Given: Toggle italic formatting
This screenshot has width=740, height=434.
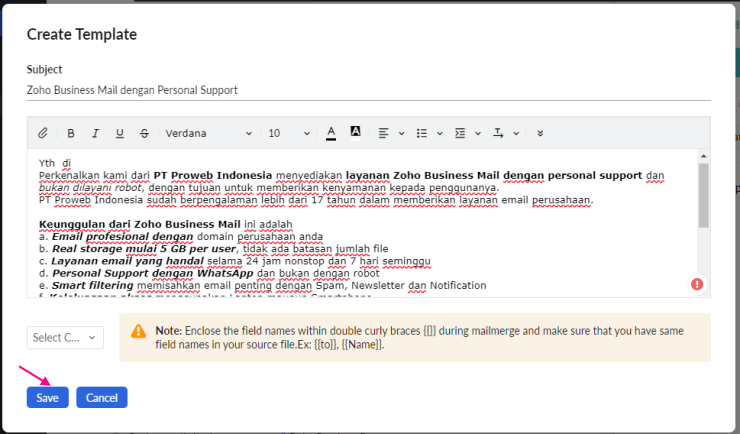Looking at the screenshot, I should [95, 134].
